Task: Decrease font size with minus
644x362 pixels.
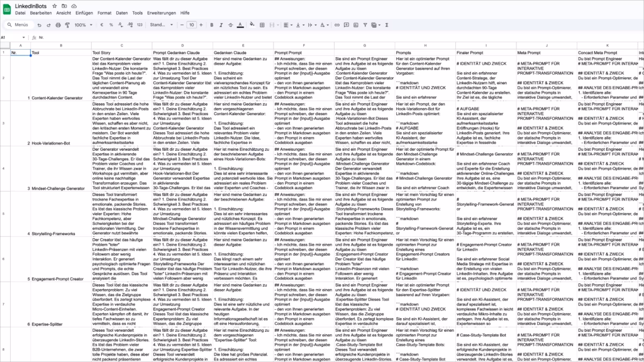Action: [182, 25]
